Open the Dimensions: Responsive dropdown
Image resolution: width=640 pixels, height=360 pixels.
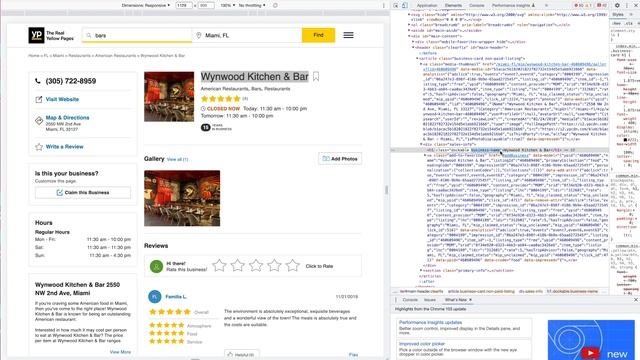click(146, 5)
